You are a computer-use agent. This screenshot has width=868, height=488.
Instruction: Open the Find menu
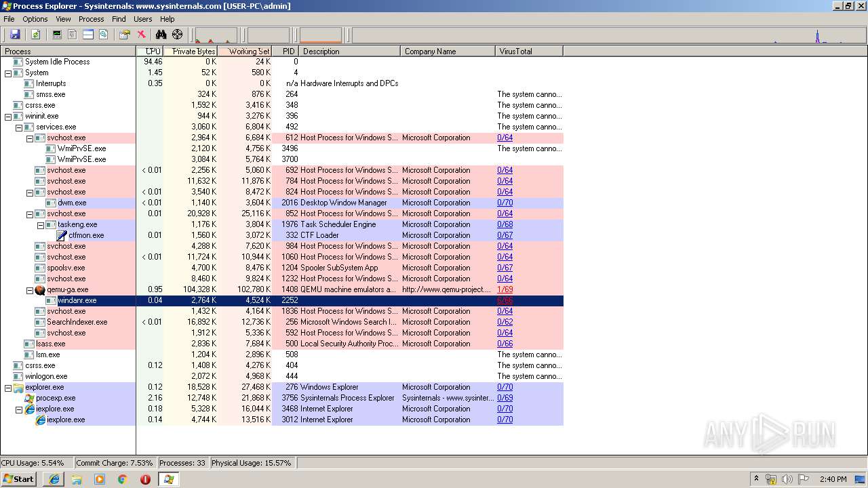[119, 19]
